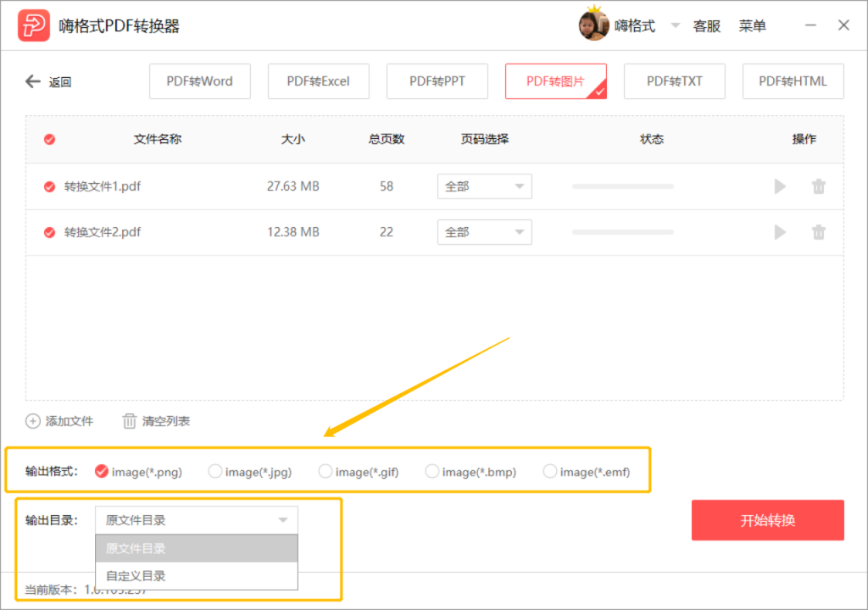Click the 总页数 column header
868x610 pixels.
[387, 139]
